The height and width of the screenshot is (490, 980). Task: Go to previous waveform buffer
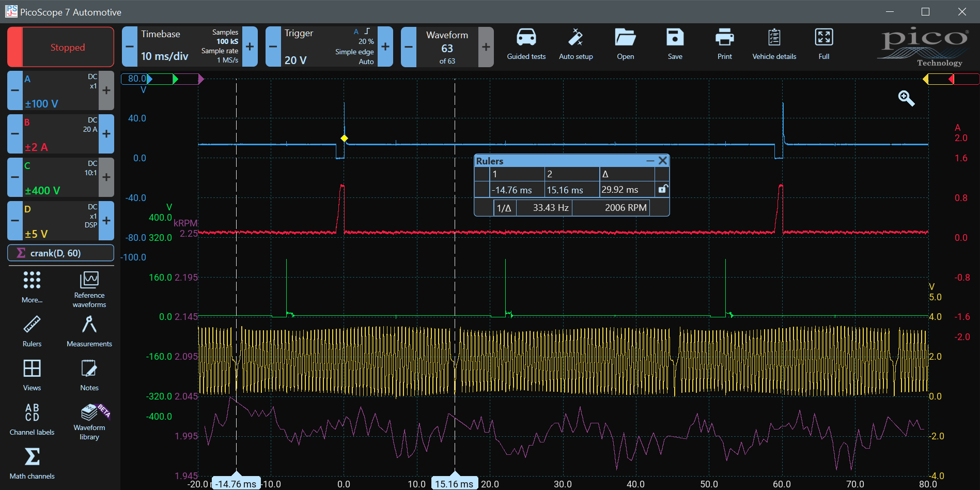tap(409, 47)
